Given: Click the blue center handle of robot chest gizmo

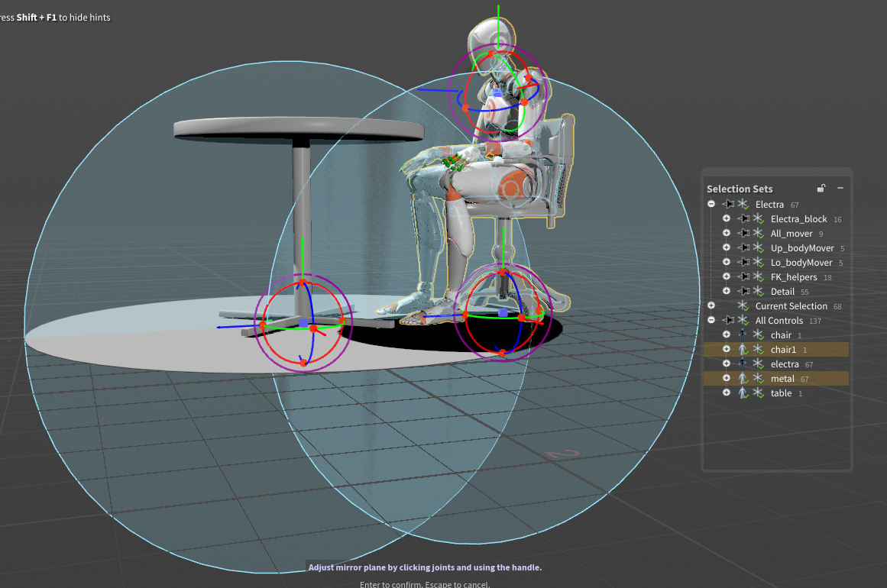Looking at the screenshot, I should click(497, 92).
